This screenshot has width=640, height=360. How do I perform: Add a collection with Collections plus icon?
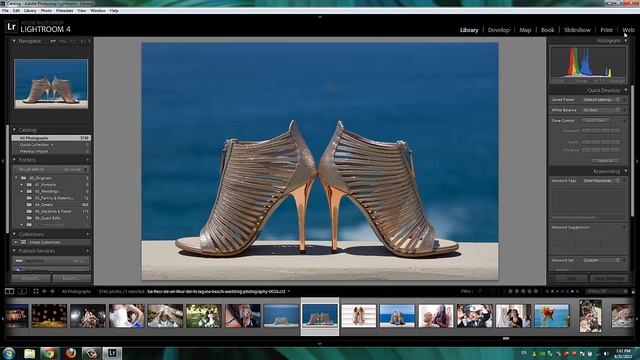click(88, 234)
